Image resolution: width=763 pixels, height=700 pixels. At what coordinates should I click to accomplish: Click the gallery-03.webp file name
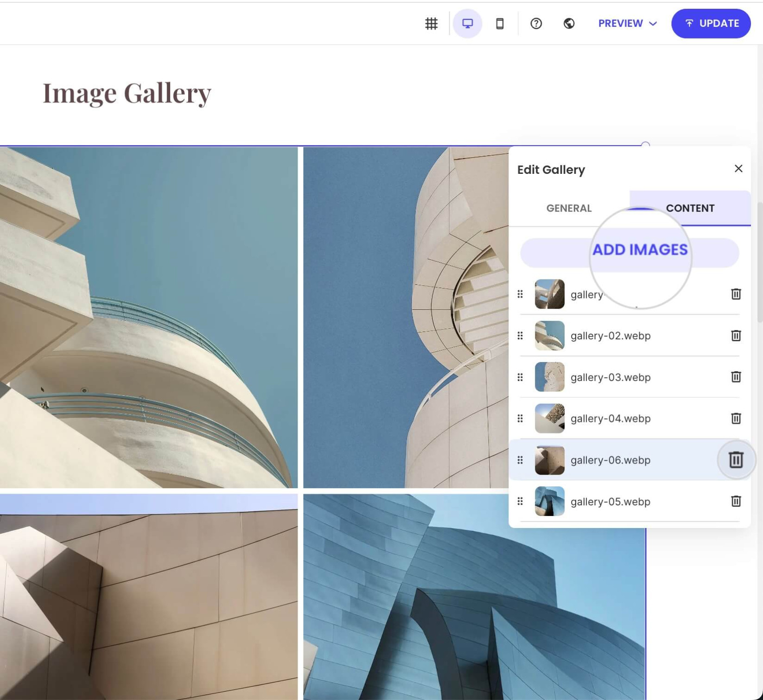coord(610,377)
